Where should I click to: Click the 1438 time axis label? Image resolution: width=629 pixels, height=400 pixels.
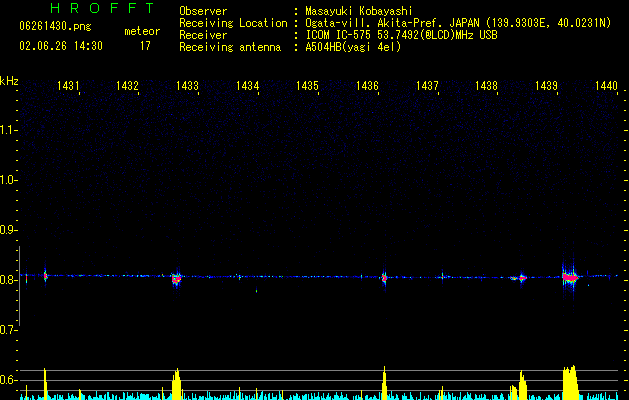pos(487,85)
